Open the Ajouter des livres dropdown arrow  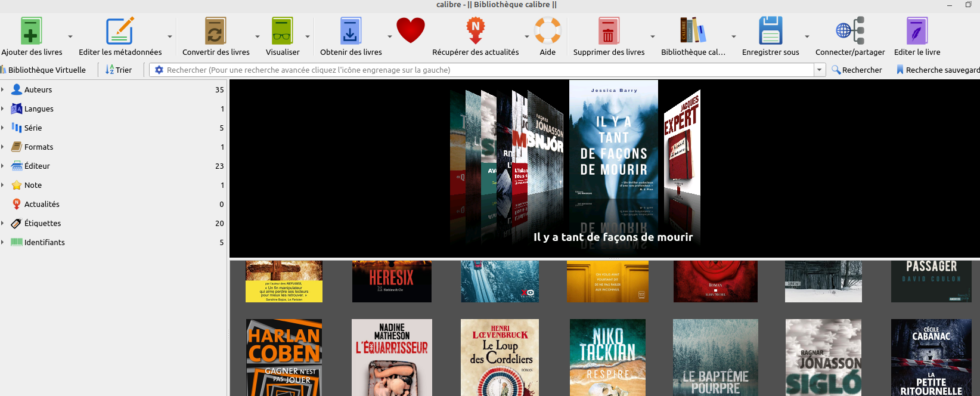tap(70, 37)
